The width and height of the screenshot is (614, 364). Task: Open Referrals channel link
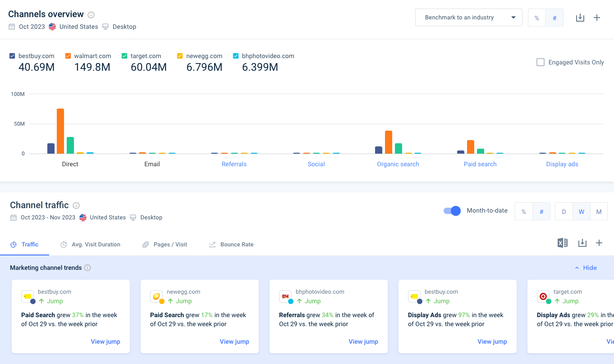coord(234,164)
